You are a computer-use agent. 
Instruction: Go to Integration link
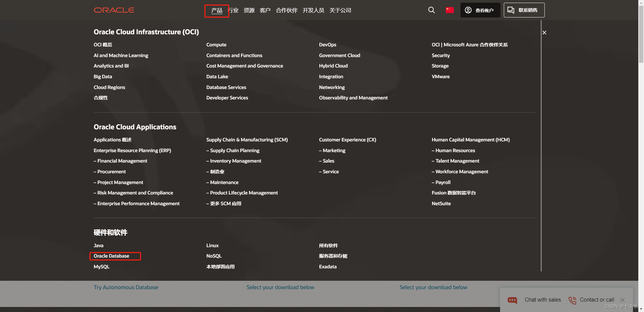coord(331,77)
